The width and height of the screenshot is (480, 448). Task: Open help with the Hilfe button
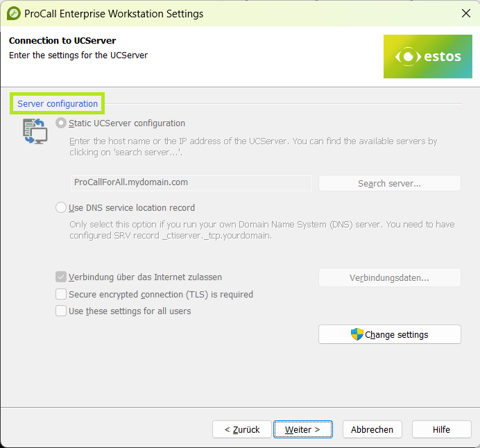[x=441, y=429]
